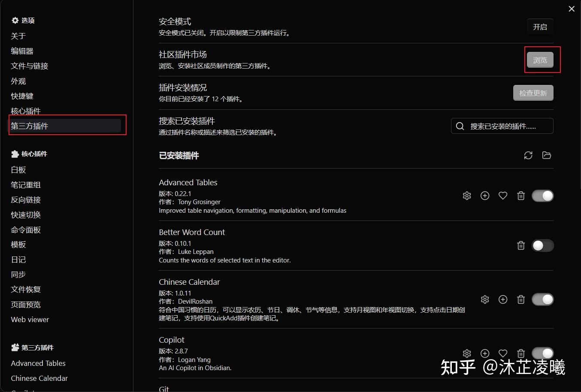Disable the Advanced Tables plugin toggle
This screenshot has height=392, width=581.
(542, 196)
